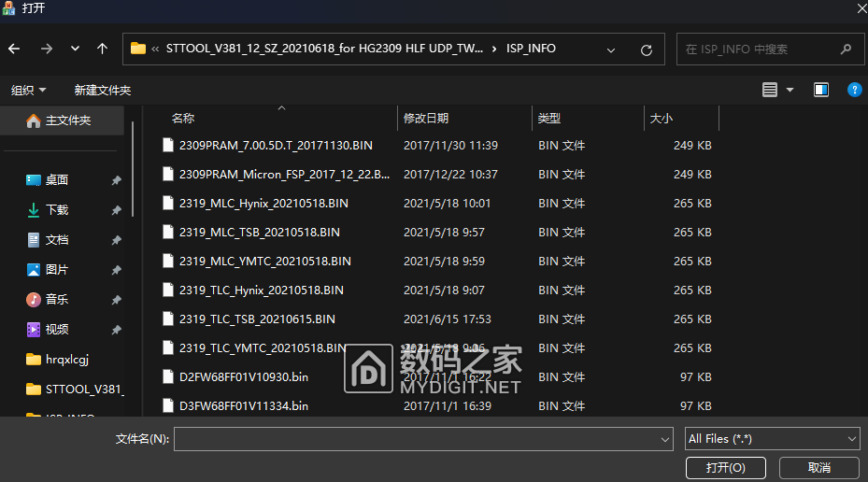Click the STTOOL_V381_12_SZ breadcrumb segment
868x482 pixels.
(324, 49)
